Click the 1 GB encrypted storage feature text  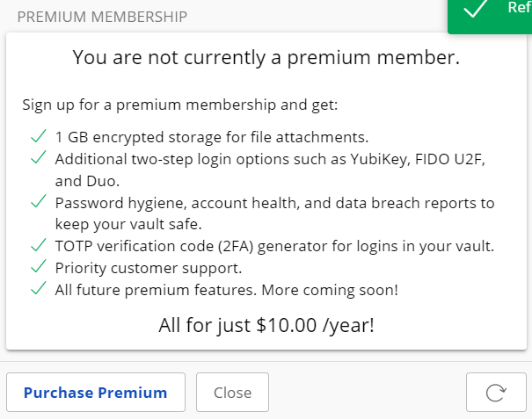click(x=212, y=137)
